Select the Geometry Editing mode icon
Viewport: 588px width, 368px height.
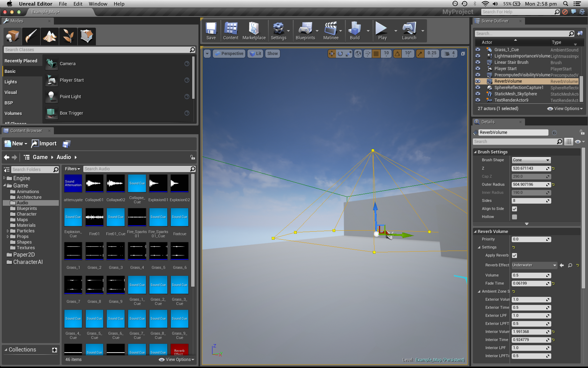coord(87,36)
